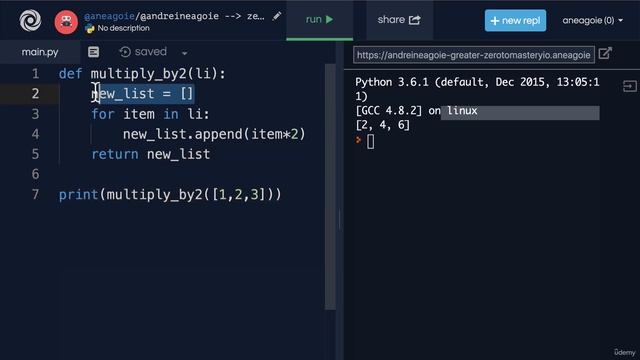Image resolution: width=640 pixels, height=360 pixels.
Task: Click the console prompt cursor
Action: (370, 142)
